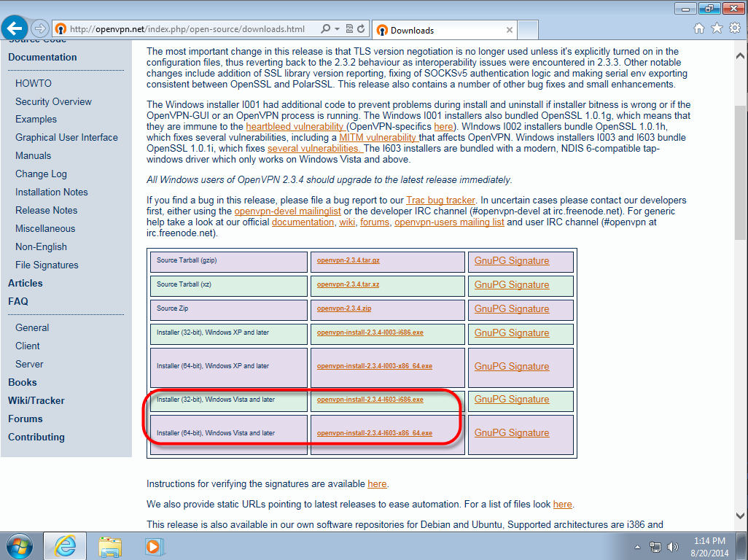Click the OpenVPN site icon in address bar
The width and height of the screenshot is (748, 560).
point(61,29)
